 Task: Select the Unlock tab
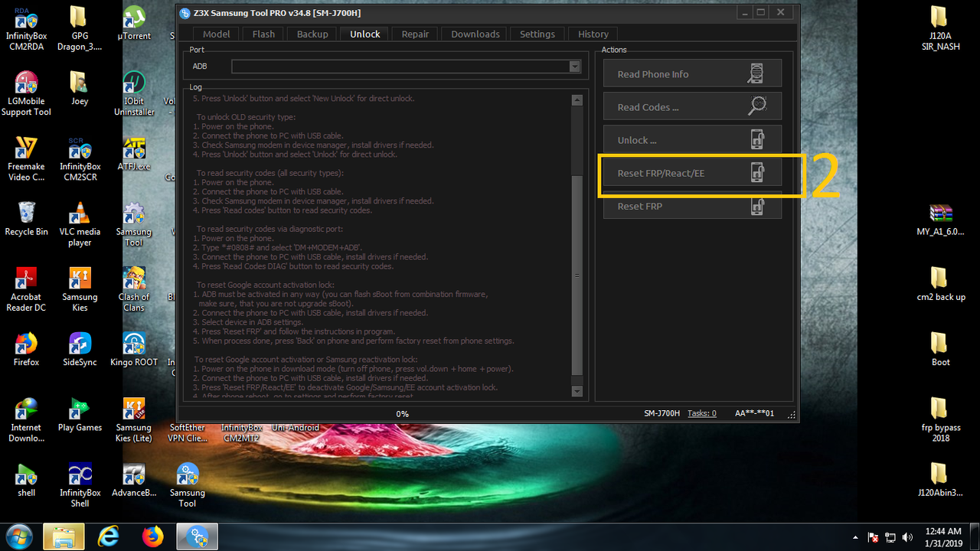(365, 34)
